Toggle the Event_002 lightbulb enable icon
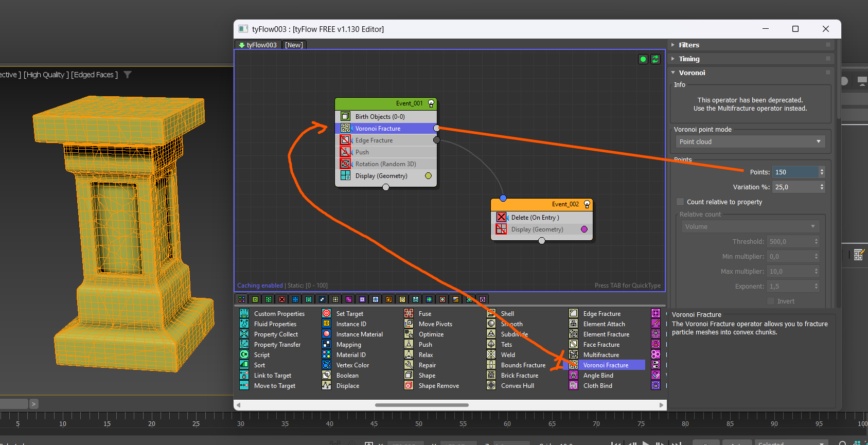The image size is (868, 445). pos(587,204)
